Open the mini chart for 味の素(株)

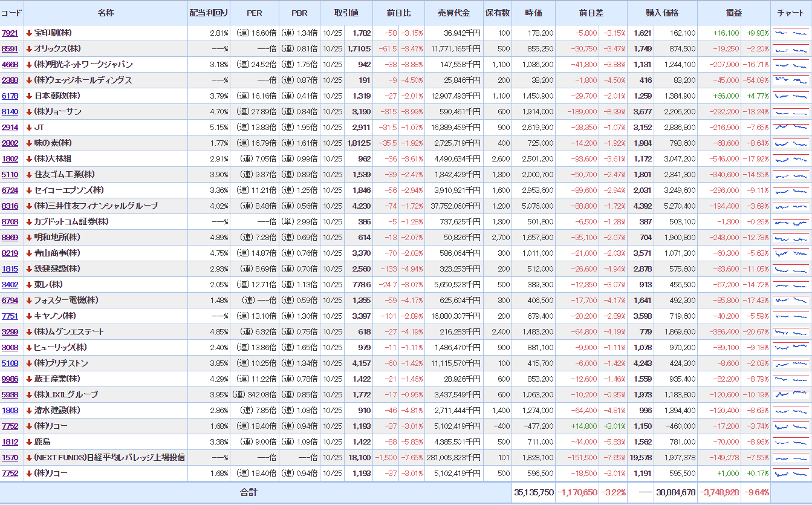pyautogui.click(x=791, y=143)
